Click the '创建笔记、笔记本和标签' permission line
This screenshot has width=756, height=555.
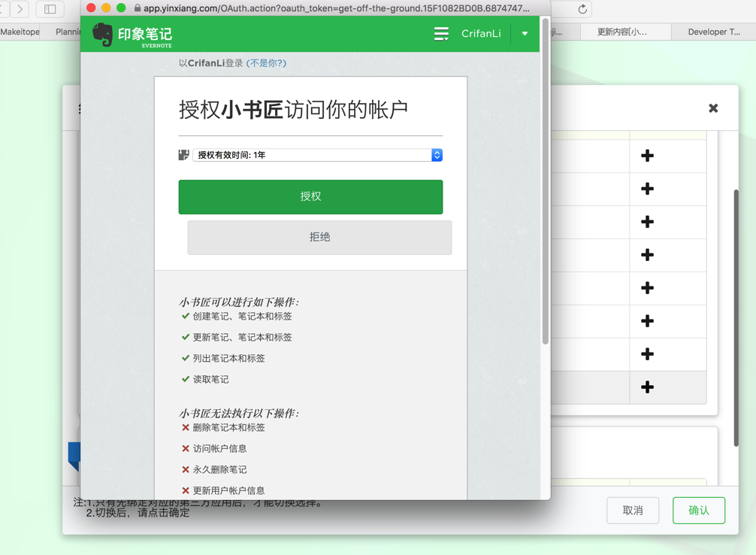(243, 316)
